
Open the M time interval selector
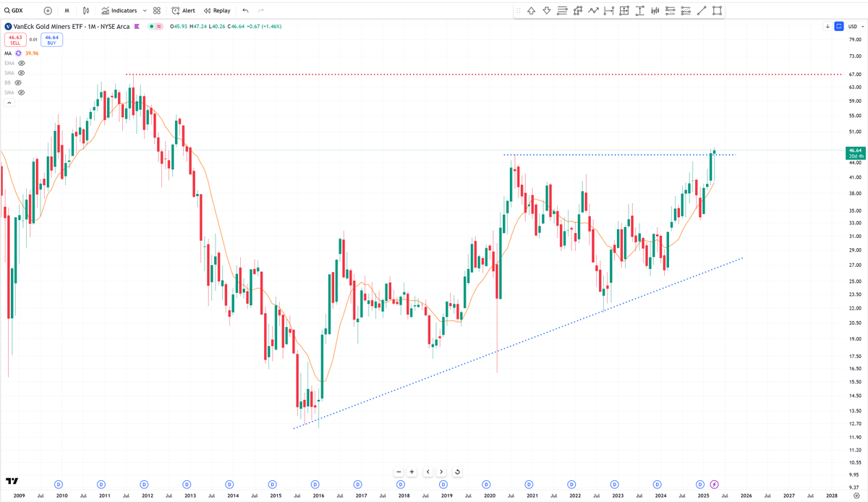point(67,11)
